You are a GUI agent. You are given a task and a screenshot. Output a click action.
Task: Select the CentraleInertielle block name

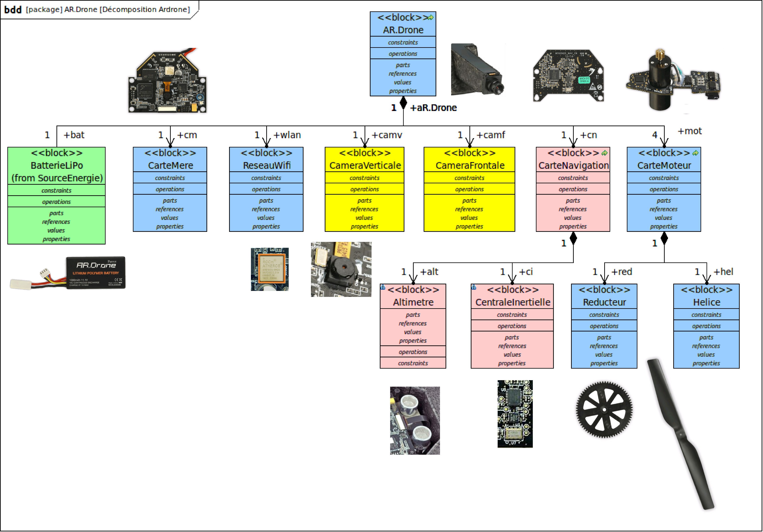513,302
